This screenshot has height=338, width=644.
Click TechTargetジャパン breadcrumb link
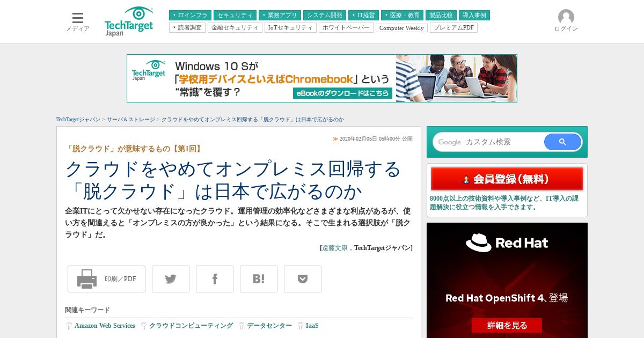coord(78,120)
